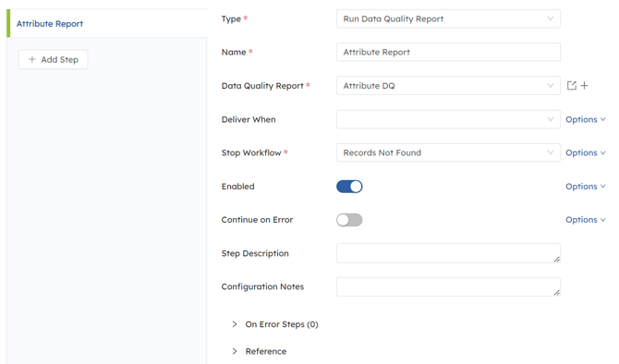Expand the On Error Steps section
Image resolution: width=619 pixels, height=364 pixels.
(x=275, y=324)
